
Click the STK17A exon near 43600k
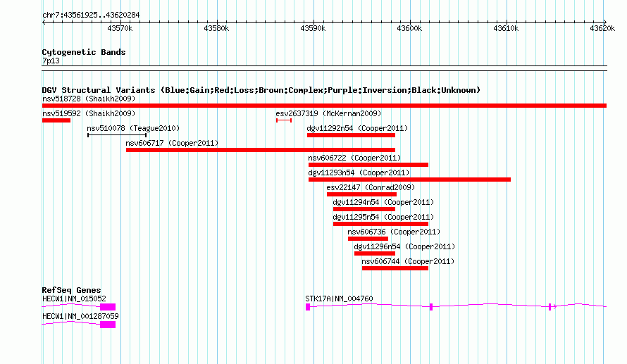click(x=431, y=307)
